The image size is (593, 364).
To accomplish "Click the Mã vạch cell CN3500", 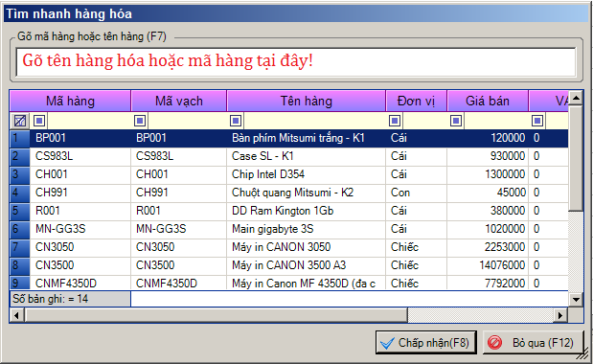I will point(179,265).
